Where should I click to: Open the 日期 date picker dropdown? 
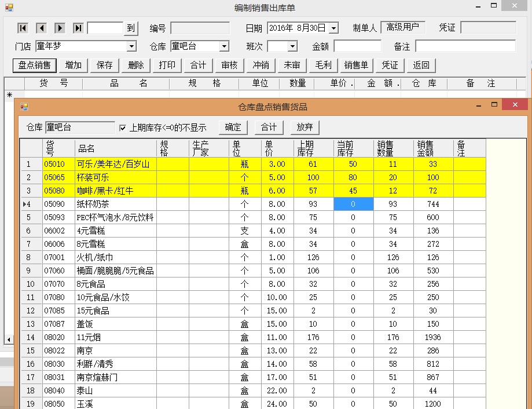(x=333, y=28)
